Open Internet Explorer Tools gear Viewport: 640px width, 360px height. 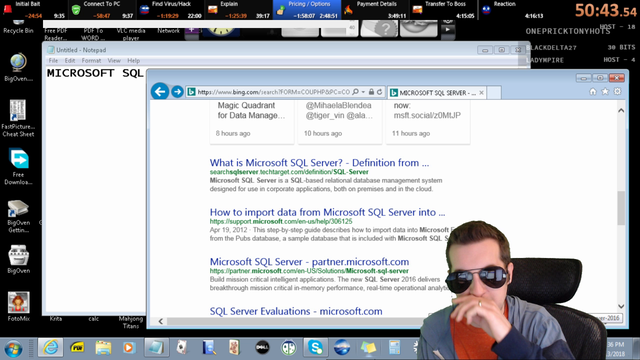tap(617, 91)
